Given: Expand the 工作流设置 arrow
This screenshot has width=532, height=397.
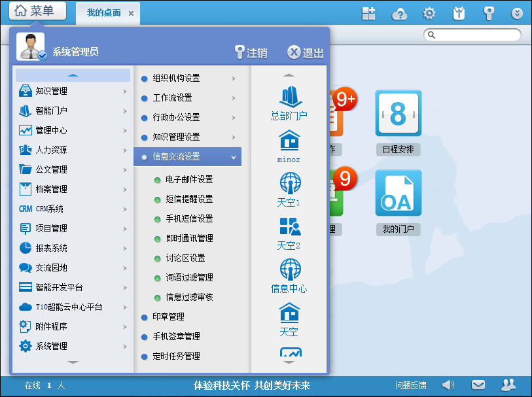Looking at the screenshot, I should point(234,98).
